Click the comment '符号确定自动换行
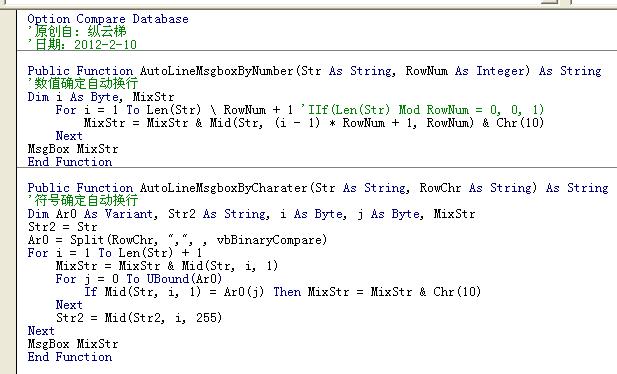 (83, 200)
